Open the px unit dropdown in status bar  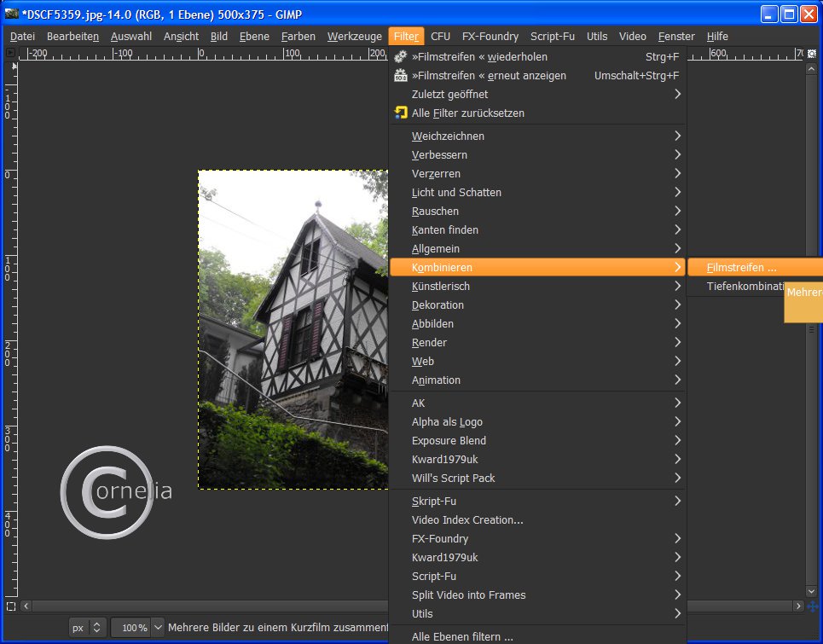(89, 628)
